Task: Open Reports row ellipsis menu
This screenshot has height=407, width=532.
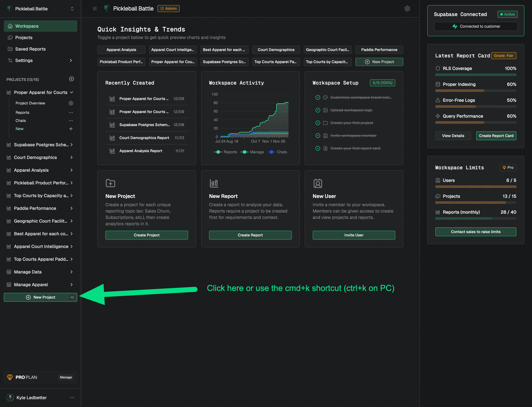Action: pos(71,113)
